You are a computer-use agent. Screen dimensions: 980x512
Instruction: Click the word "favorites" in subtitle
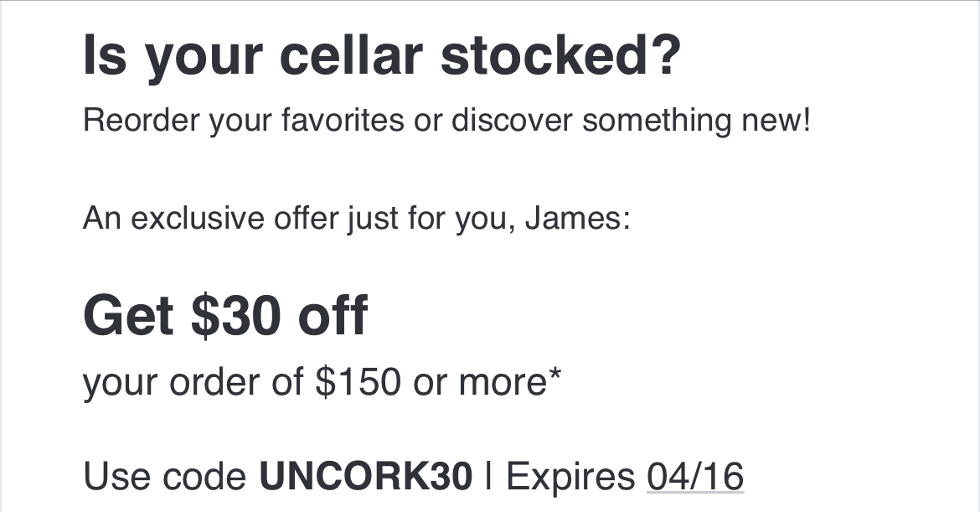(x=343, y=119)
